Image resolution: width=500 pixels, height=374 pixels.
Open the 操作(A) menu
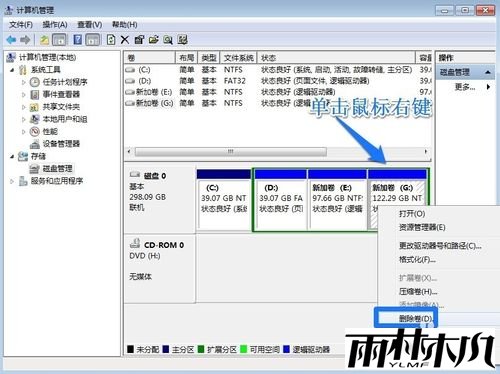point(55,25)
